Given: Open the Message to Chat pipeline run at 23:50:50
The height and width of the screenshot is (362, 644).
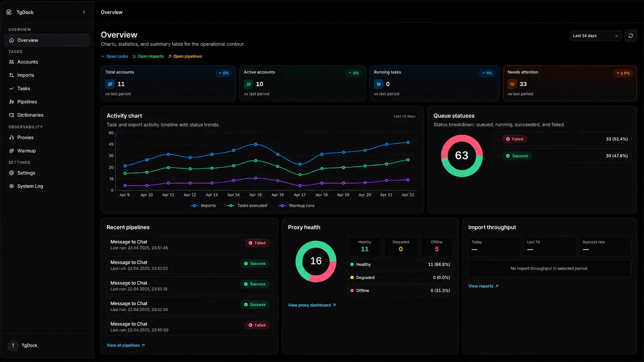Looking at the screenshot, I should point(190,327).
